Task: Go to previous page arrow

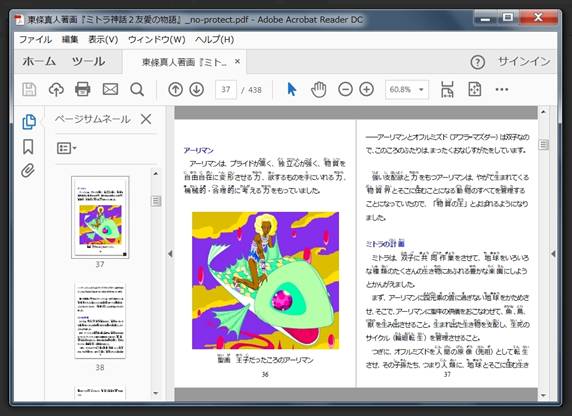Action: 175,89
